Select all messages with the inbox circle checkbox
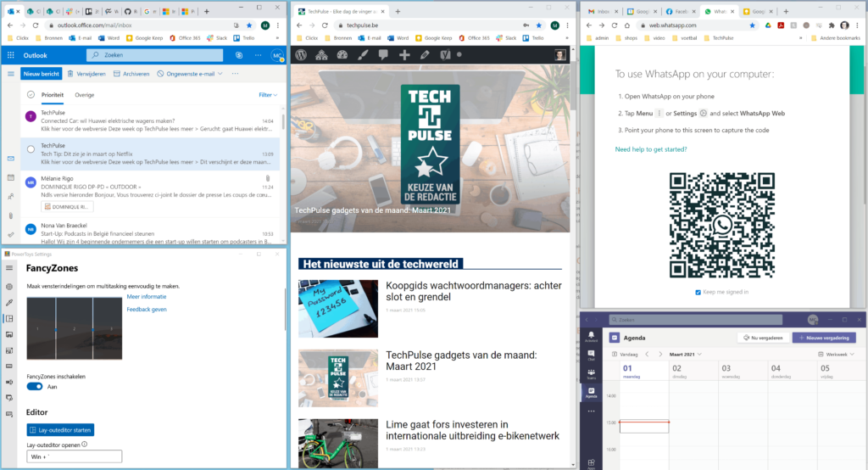The width and height of the screenshot is (868, 470). tap(31, 95)
